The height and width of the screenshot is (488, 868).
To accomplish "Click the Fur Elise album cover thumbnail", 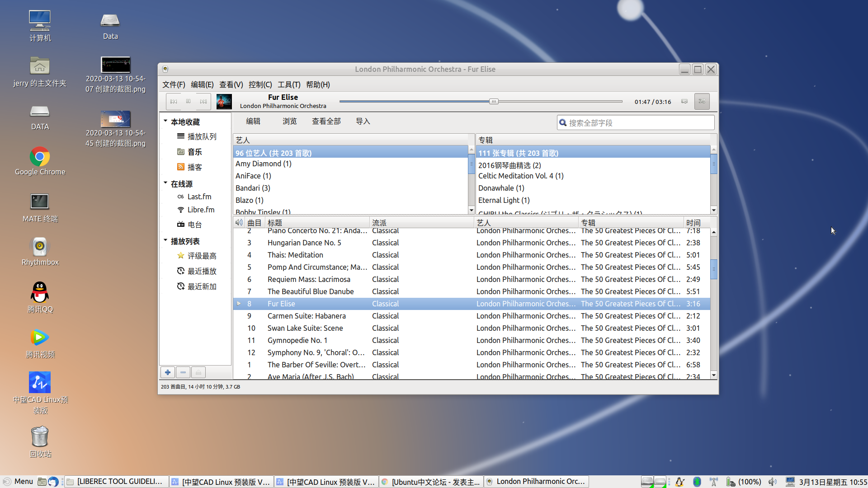I will (x=224, y=102).
